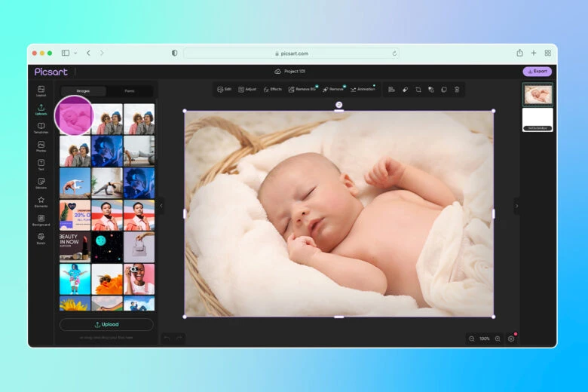Select the eraser icon in toolbar
Screen dimensions: 588x392
click(x=405, y=89)
